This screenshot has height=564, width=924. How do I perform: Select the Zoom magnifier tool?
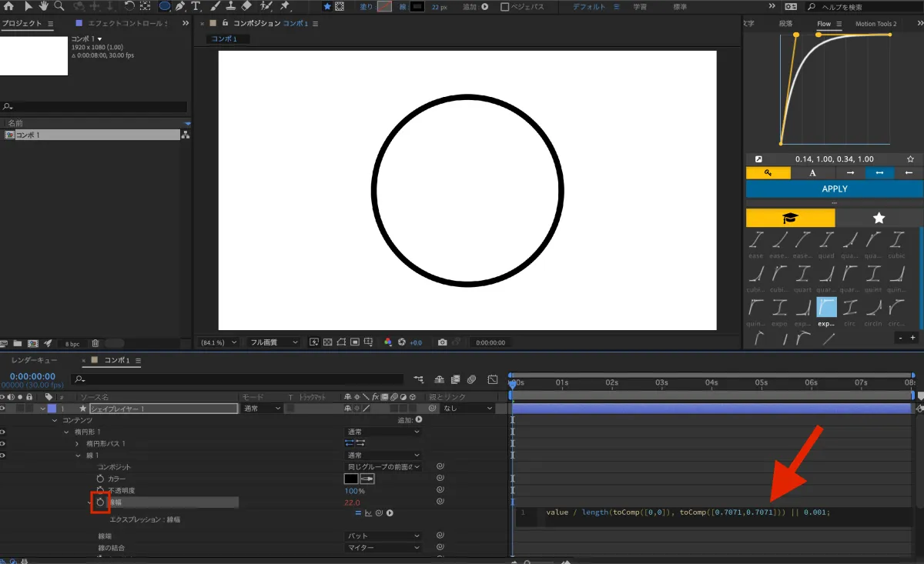[59, 6]
